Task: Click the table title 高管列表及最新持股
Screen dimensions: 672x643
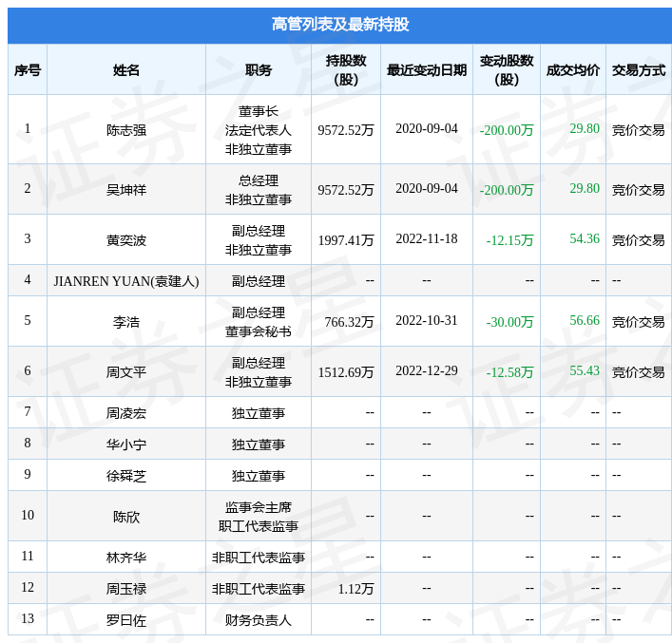Action: pyautogui.click(x=340, y=25)
